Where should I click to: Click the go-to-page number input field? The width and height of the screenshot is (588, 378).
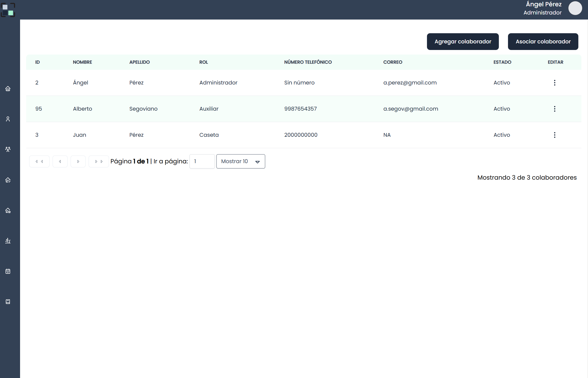click(202, 161)
